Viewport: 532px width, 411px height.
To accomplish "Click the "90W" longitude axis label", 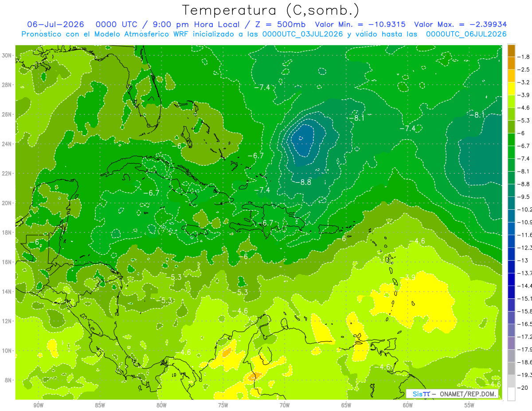I will pyautogui.click(x=38, y=405).
